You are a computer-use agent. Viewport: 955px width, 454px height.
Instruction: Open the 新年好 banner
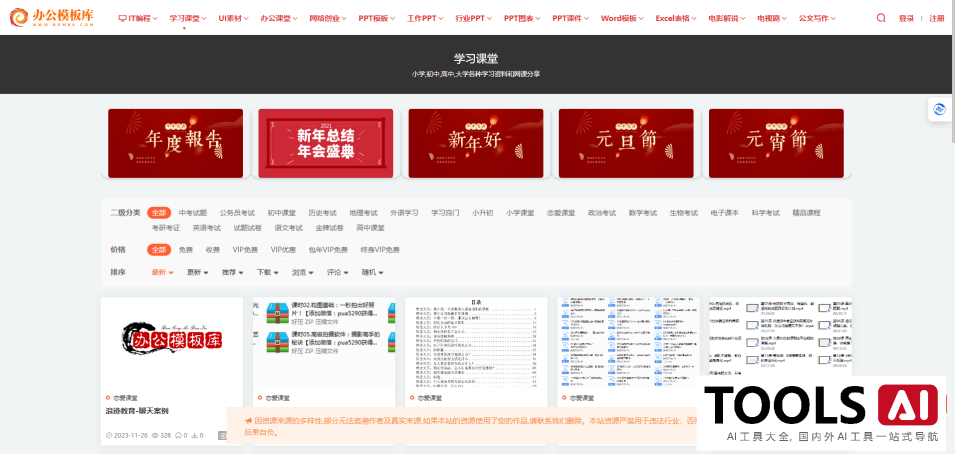[x=476, y=143]
